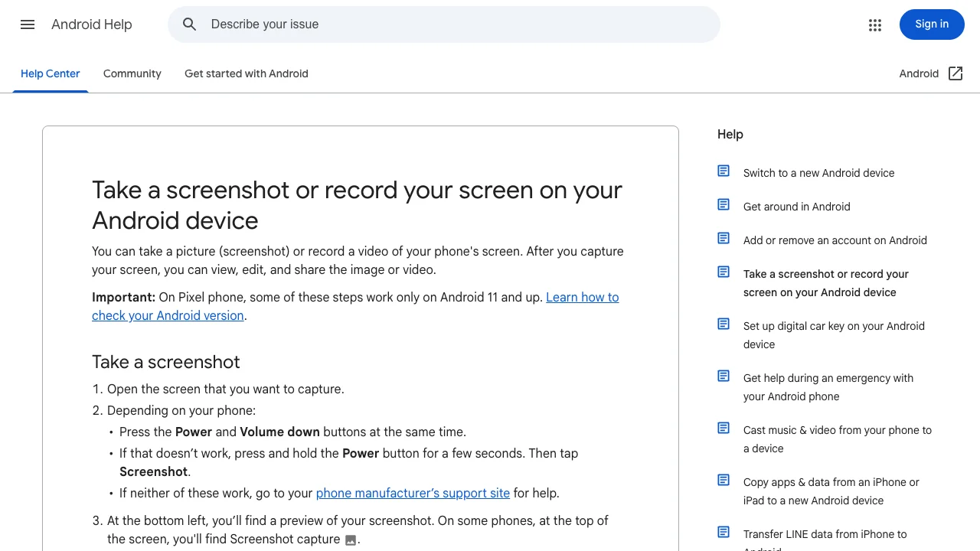This screenshot has width=980, height=551.
Task: Open the phone manufacturer's support site link
Action: (x=413, y=493)
